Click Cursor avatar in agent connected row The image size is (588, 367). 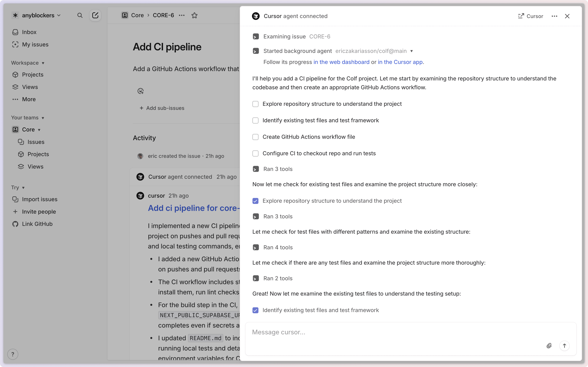(x=140, y=177)
